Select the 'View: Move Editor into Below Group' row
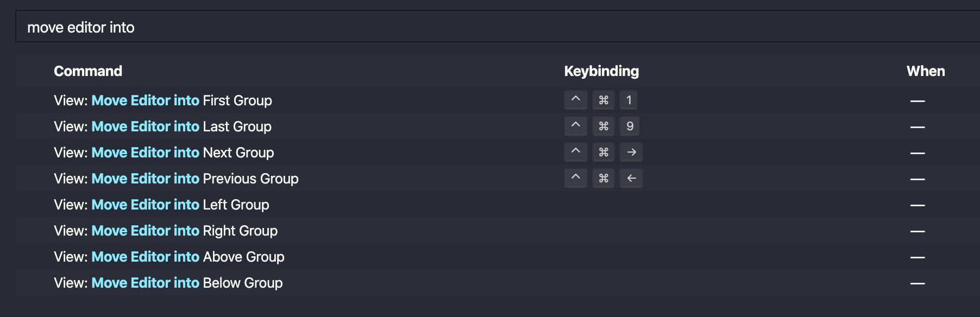 coord(168,282)
